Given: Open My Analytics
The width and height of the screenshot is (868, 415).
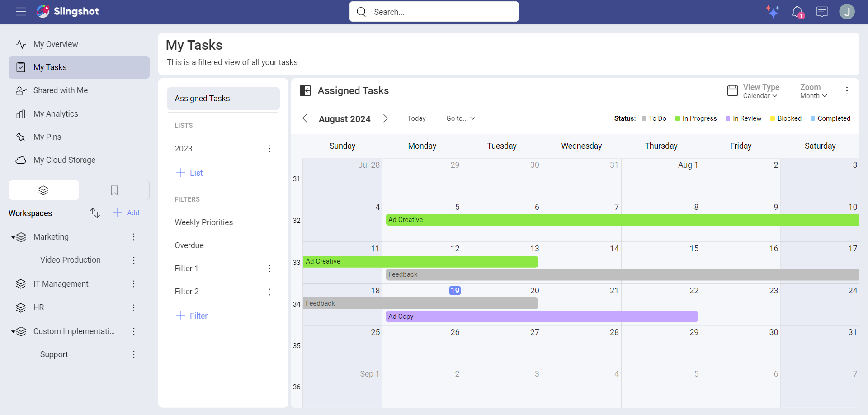Looking at the screenshot, I should (79, 114).
